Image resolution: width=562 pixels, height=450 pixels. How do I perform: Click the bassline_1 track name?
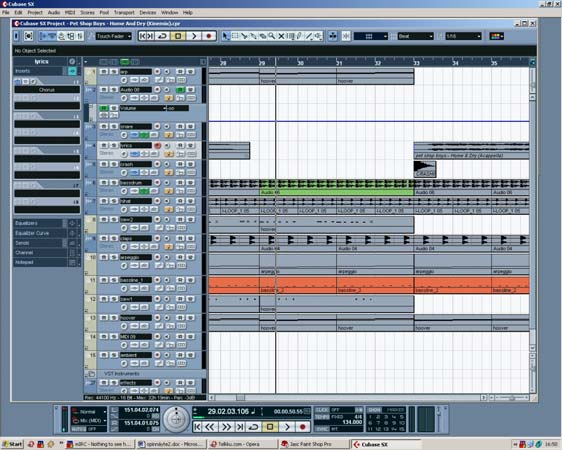[135, 280]
